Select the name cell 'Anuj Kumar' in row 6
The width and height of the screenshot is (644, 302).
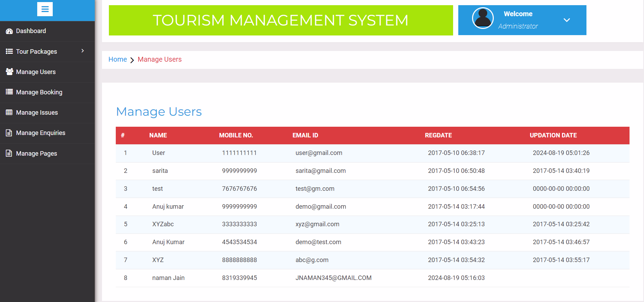tap(168, 242)
